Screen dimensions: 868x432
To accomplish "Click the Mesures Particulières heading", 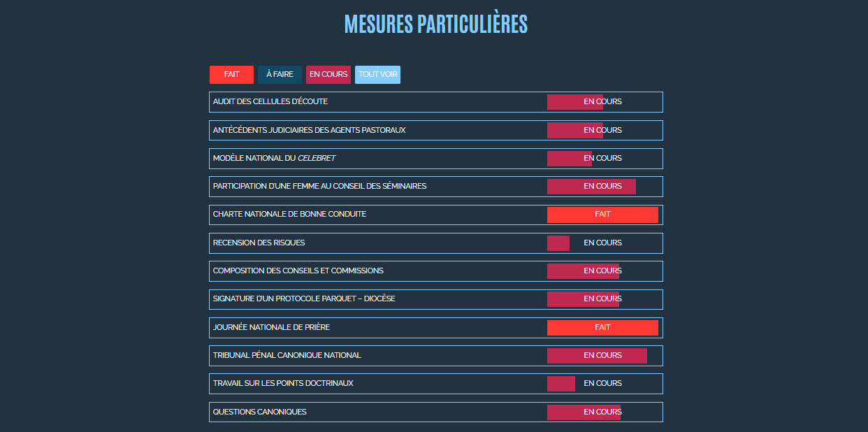I will coord(435,24).
